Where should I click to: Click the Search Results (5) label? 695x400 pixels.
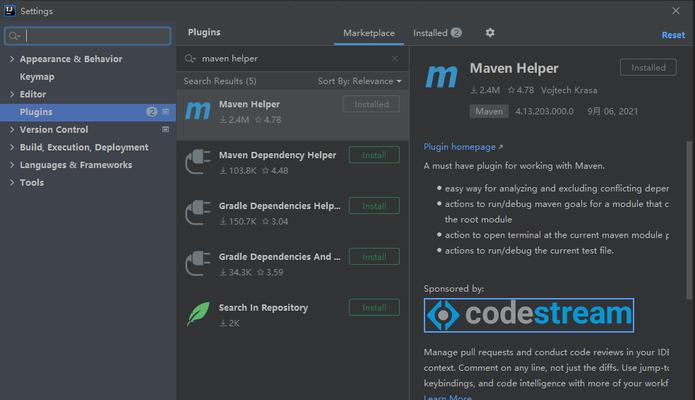[220, 81]
